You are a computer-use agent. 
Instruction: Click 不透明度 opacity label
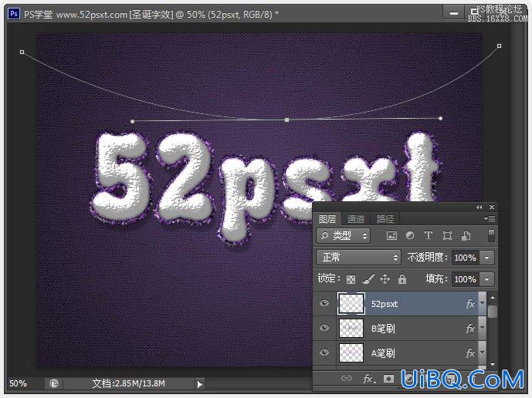[x=427, y=258]
